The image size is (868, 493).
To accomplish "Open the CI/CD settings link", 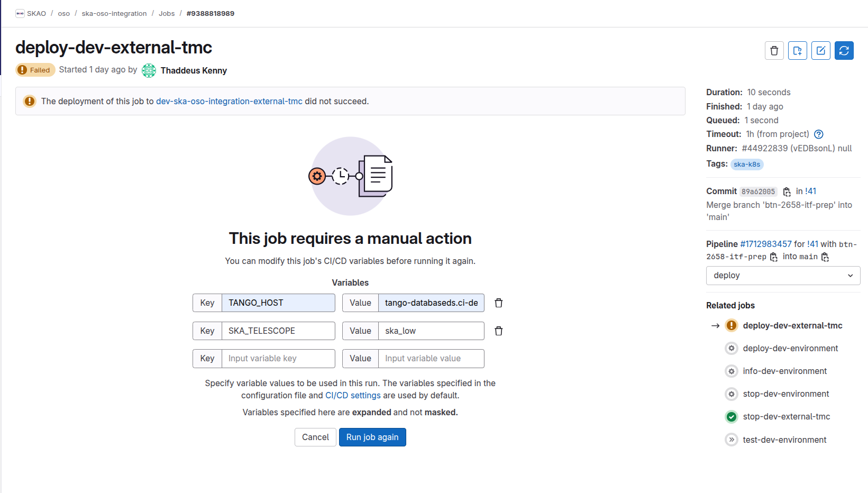I will [353, 396].
